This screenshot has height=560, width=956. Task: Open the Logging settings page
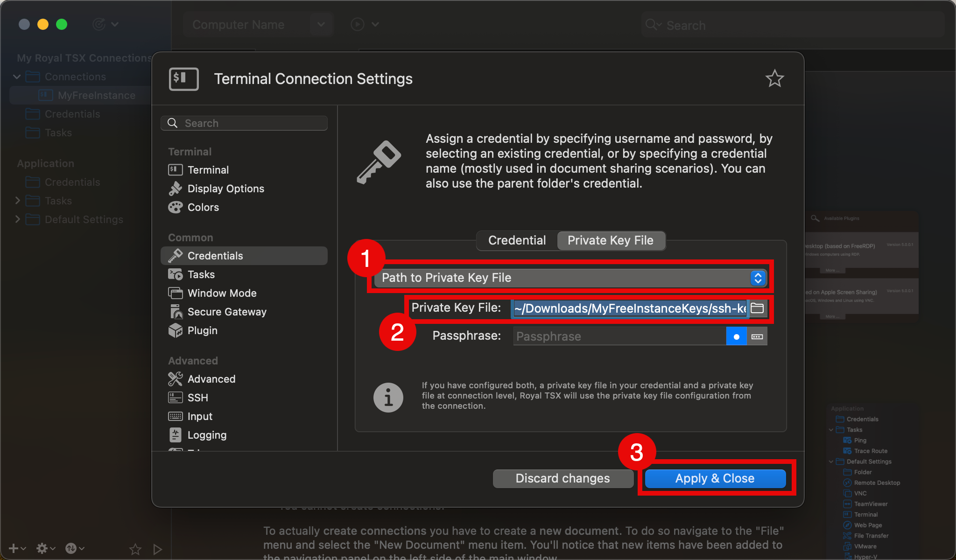(206, 435)
